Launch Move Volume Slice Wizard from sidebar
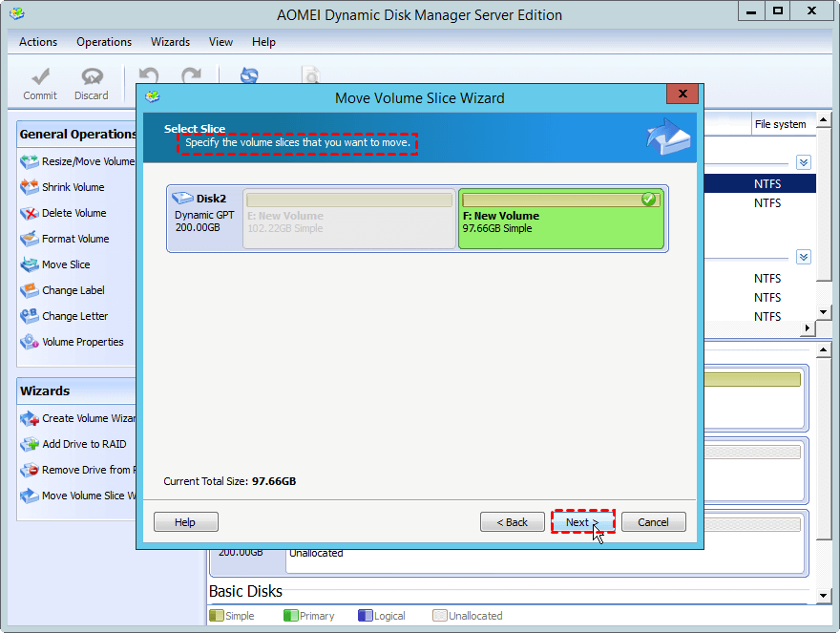The width and height of the screenshot is (840, 633). pos(77,496)
